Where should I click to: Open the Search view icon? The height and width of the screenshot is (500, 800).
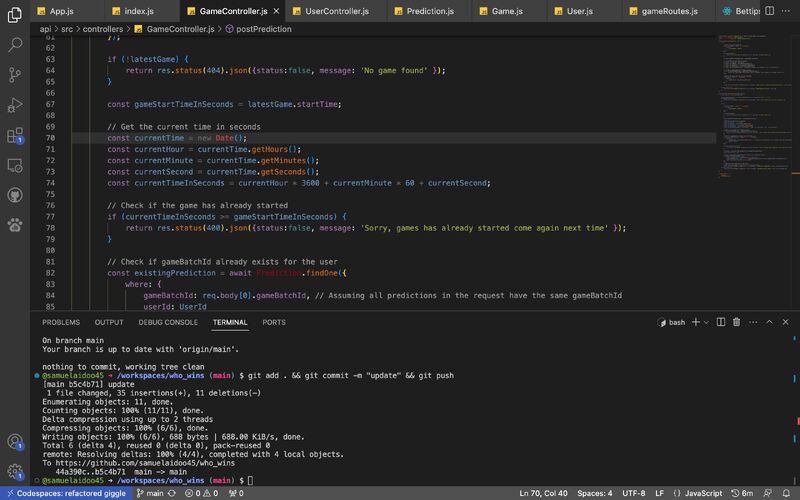[15, 45]
